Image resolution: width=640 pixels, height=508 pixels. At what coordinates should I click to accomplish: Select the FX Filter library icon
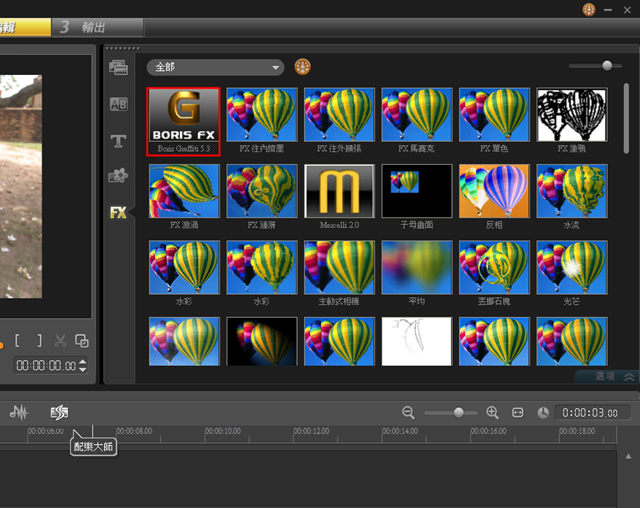[118, 212]
